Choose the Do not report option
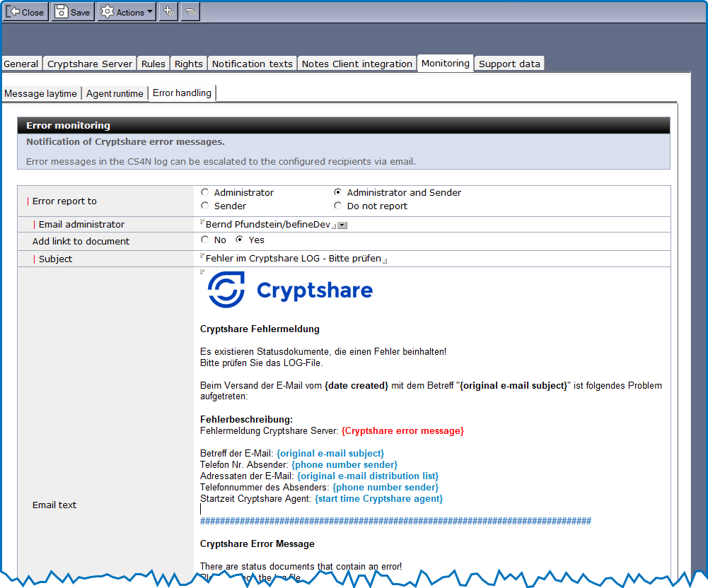Image resolution: width=708 pixels, height=588 pixels. click(x=338, y=206)
